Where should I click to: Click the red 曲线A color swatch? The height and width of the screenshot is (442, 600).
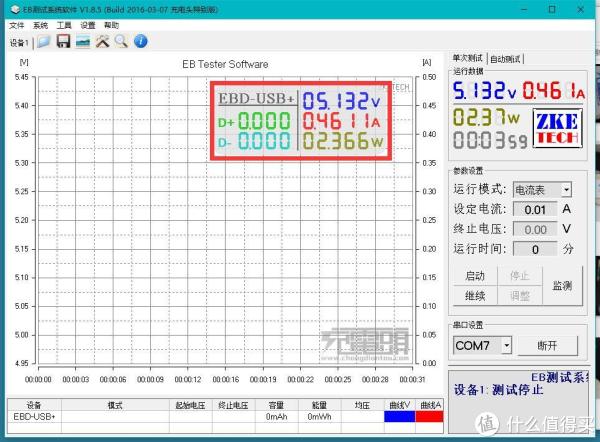pyautogui.click(x=429, y=417)
